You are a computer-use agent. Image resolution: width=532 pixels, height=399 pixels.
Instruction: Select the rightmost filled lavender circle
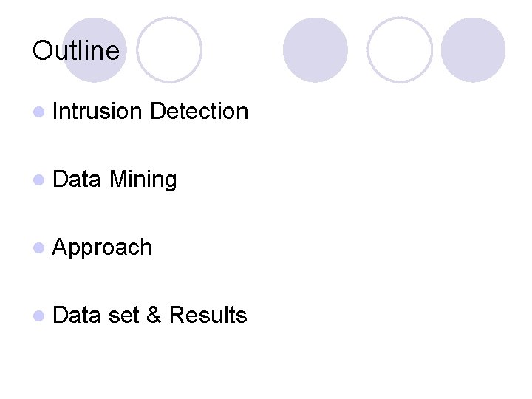click(474, 50)
